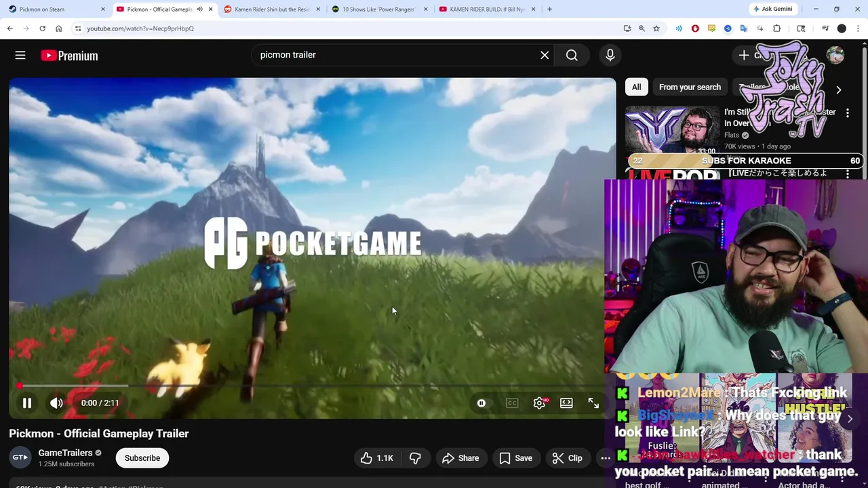The image size is (868, 488).
Task: Ask Gemini button in title bar
Action: coord(772,9)
